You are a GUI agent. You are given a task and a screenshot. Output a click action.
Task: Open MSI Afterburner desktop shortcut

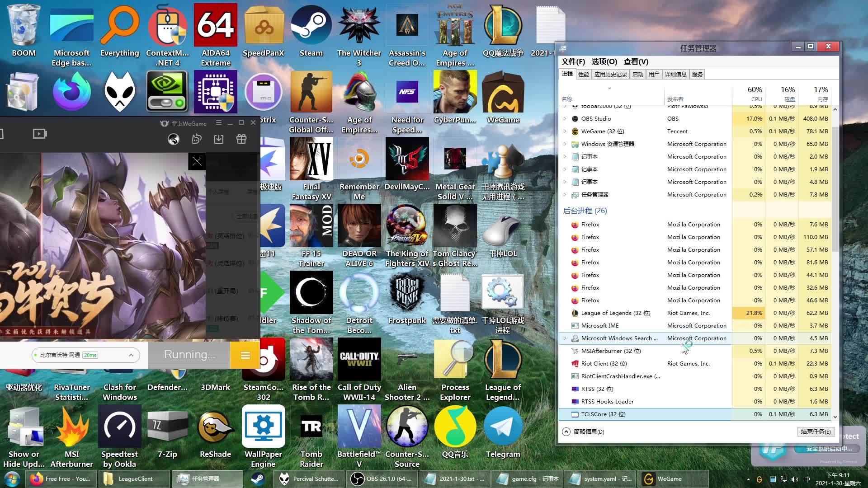point(71,437)
